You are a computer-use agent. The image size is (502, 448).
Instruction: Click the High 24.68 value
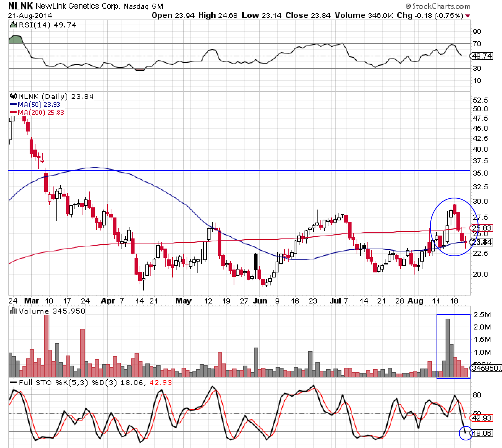tap(218, 16)
